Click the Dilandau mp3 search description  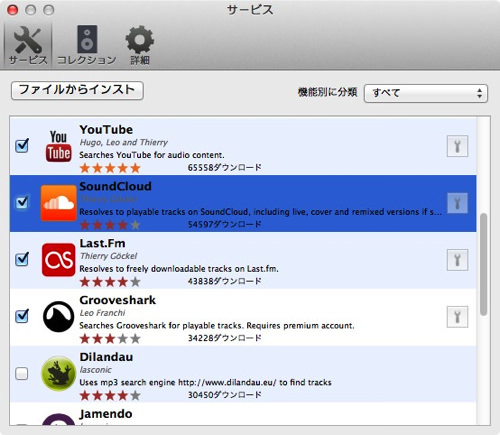point(205,382)
